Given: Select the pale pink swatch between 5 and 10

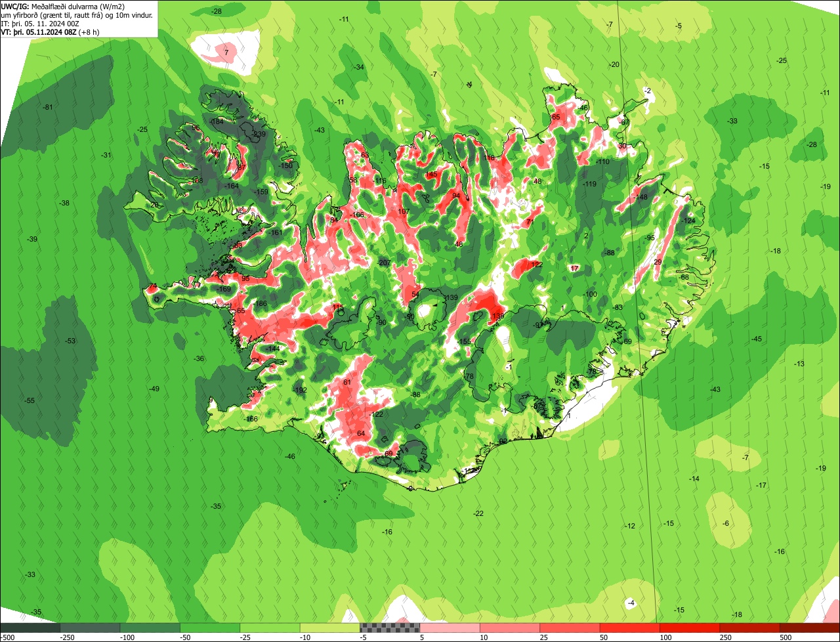Looking at the screenshot, I should coord(450,628).
